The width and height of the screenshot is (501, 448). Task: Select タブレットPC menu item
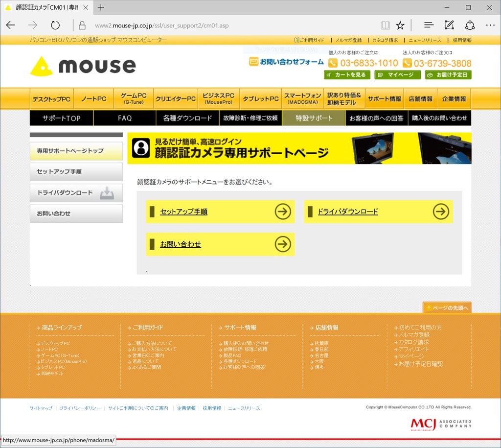tap(261, 99)
